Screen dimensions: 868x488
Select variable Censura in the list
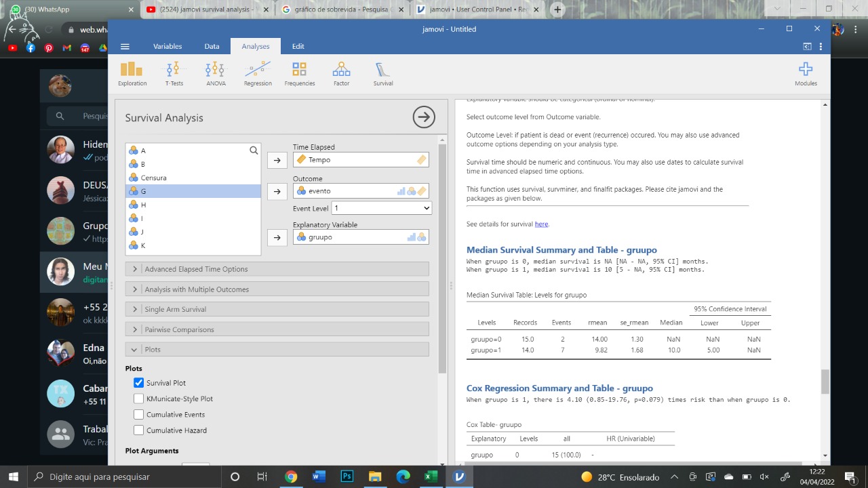(193, 178)
